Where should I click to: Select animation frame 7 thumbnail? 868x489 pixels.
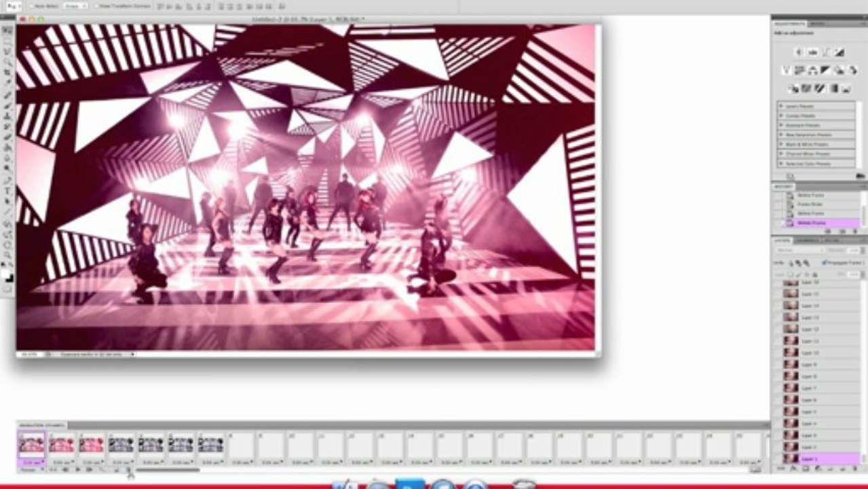click(x=210, y=445)
